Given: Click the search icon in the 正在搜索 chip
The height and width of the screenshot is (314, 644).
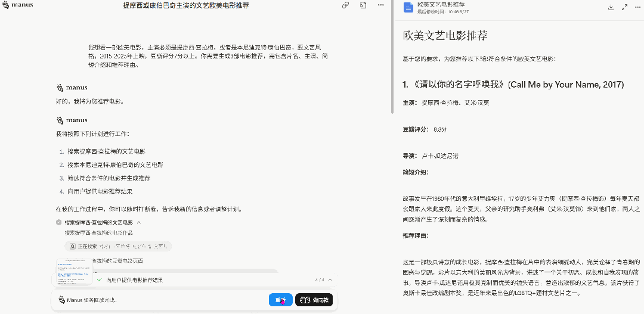Looking at the screenshot, I should 72,246.
